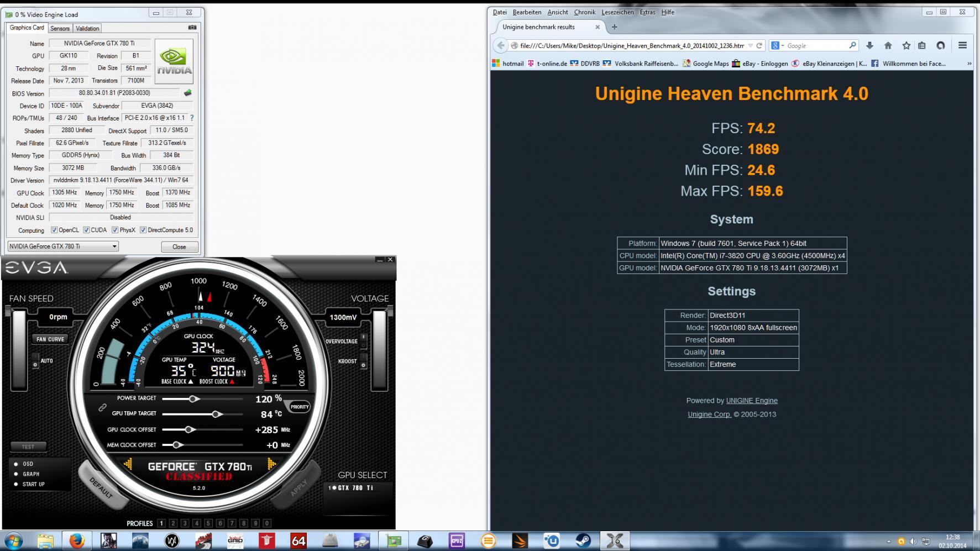
Task: Open Windows Explorer from the taskbar
Action: tap(45, 541)
